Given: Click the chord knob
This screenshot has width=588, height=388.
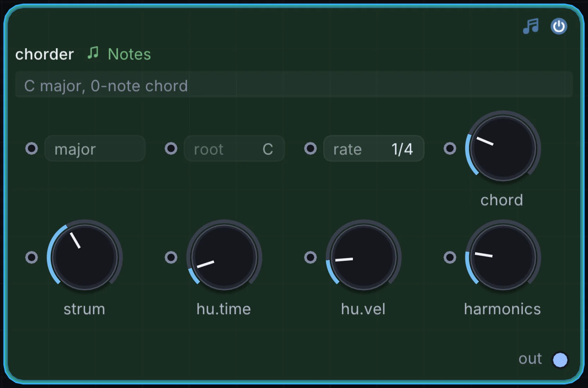Looking at the screenshot, I should 503,148.
